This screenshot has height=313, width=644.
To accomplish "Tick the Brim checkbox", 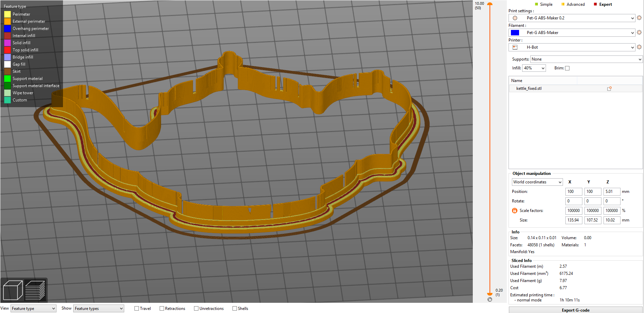I will coord(567,68).
